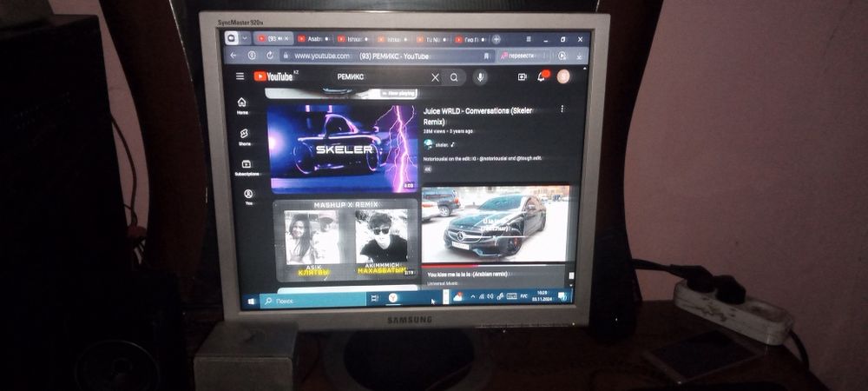Switch to the Asabı browser tab
The height and width of the screenshot is (391, 868).
click(x=313, y=39)
